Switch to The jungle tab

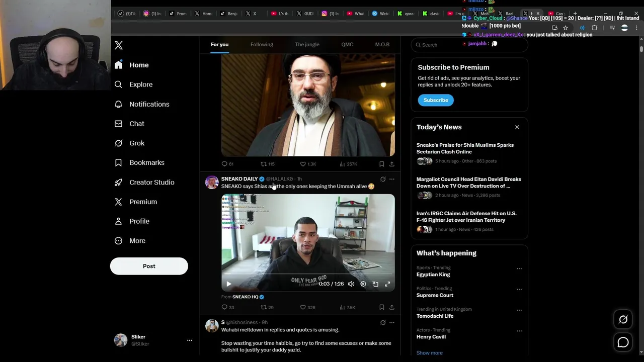(307, 44)
